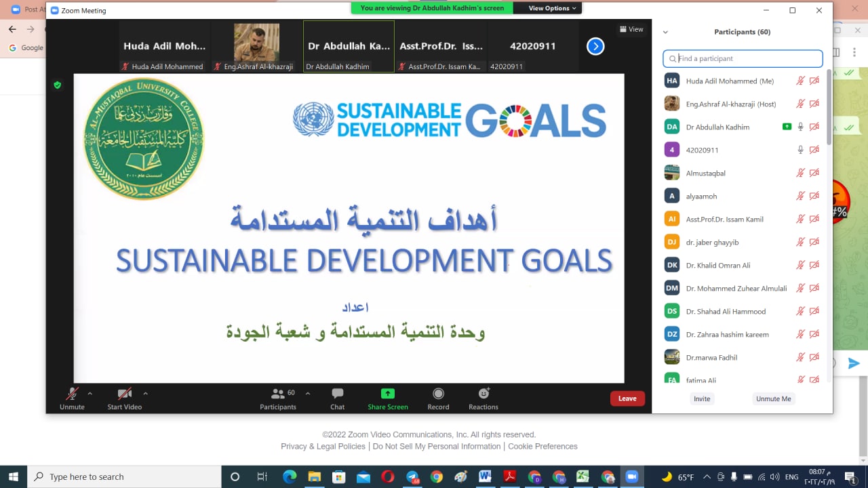The width and height of the screenshot is (868, 488).
Task: Toggle the muted mic icon for alyaamoh
Action: [800, 196]
